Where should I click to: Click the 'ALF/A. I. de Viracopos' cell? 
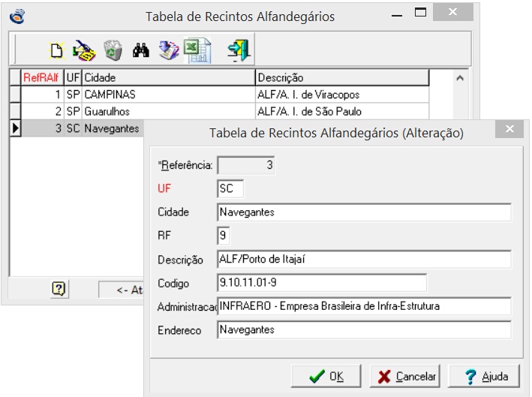[342, 95]
